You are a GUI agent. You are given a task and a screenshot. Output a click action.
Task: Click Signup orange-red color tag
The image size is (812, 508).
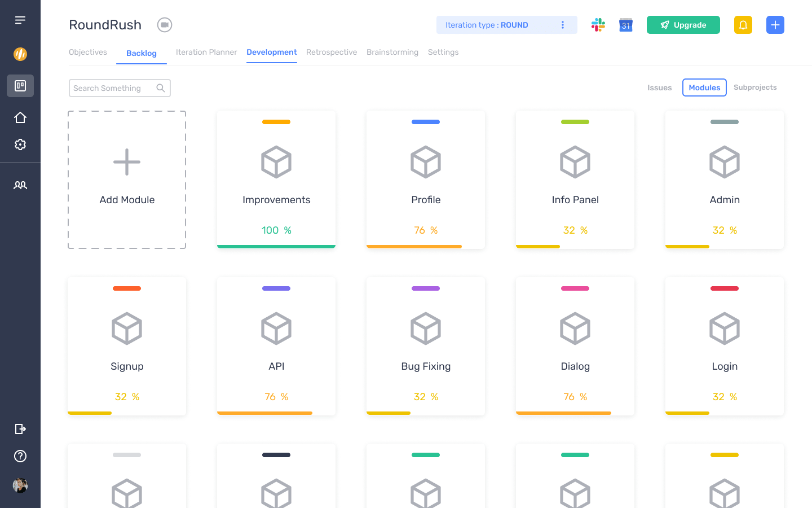click(127, 288)
